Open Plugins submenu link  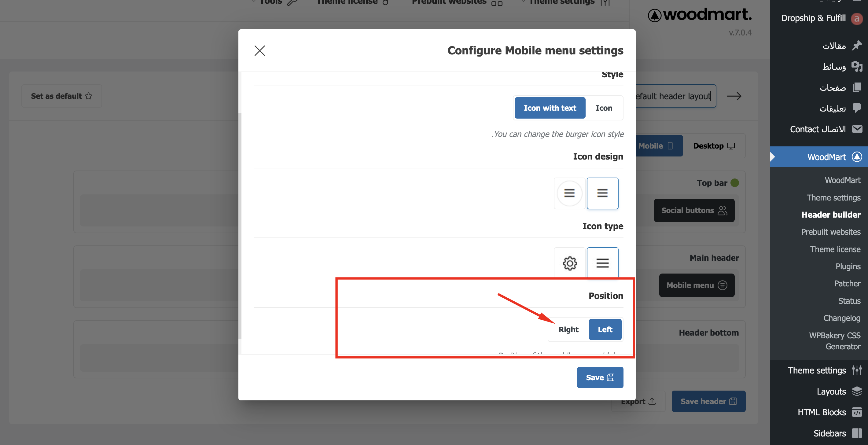point(848,267)
